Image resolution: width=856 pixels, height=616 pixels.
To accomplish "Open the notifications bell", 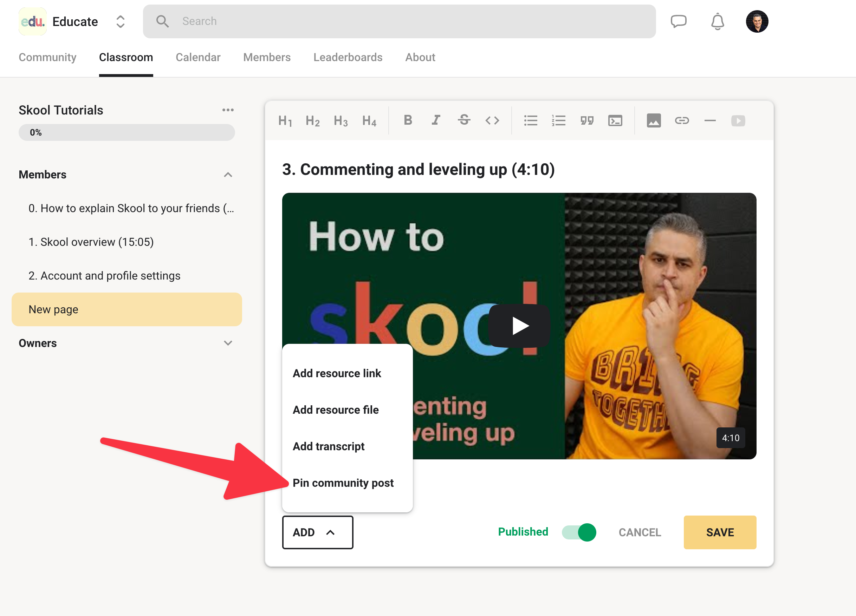I will [x=717, y=21].
